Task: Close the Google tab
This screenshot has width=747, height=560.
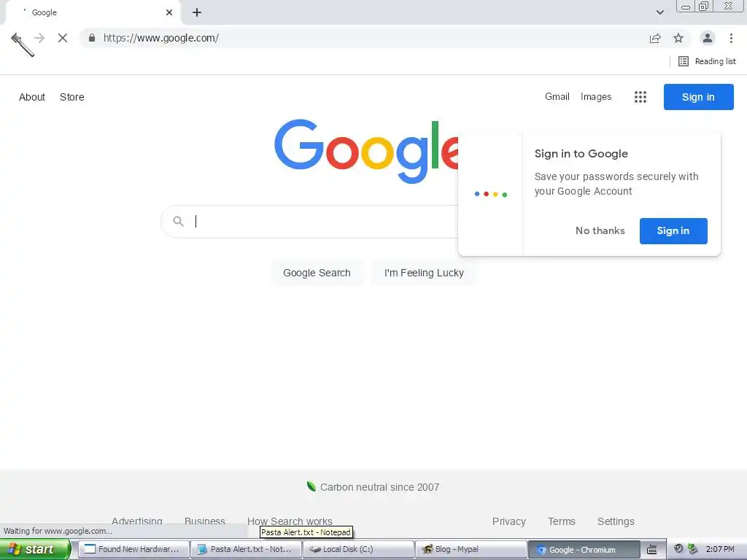Action: [x=169, y=12]
